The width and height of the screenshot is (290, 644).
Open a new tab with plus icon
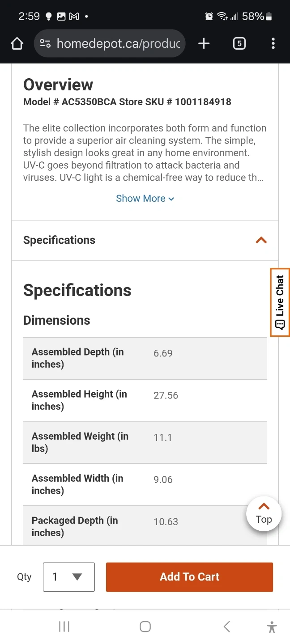point(204,43)
